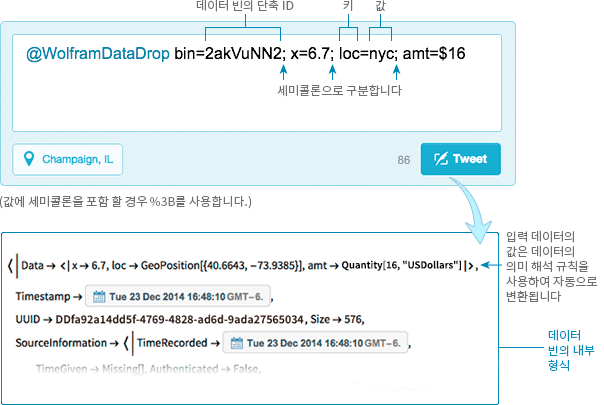This screenshot has width=604, height=405.
Task: Select the Timestamp date object
Action: (178, 296)
